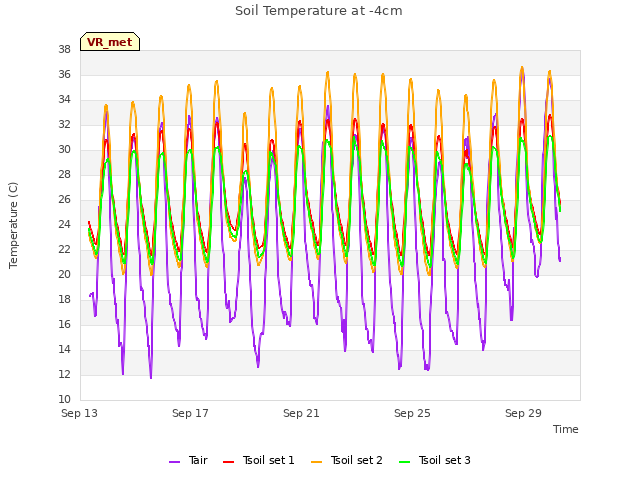Click the Sep 17 x-axis label

pyautogui.click(x=191, y=413)
